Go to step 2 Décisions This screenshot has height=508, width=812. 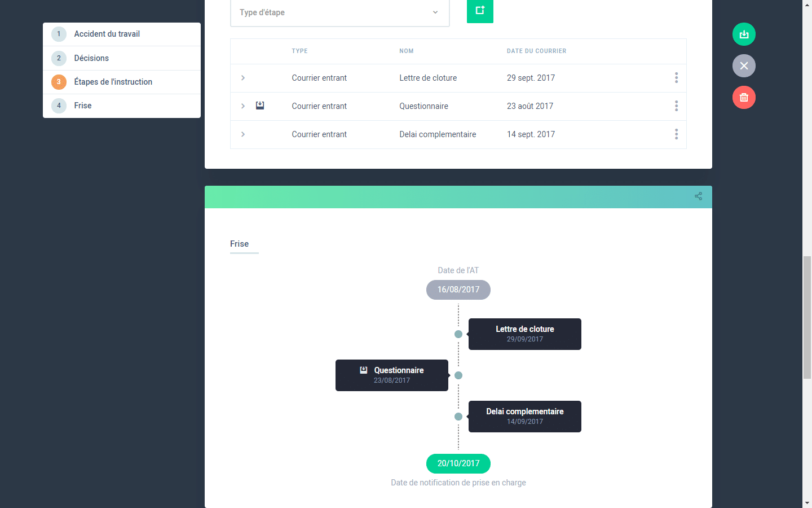(x=122, y=58)
